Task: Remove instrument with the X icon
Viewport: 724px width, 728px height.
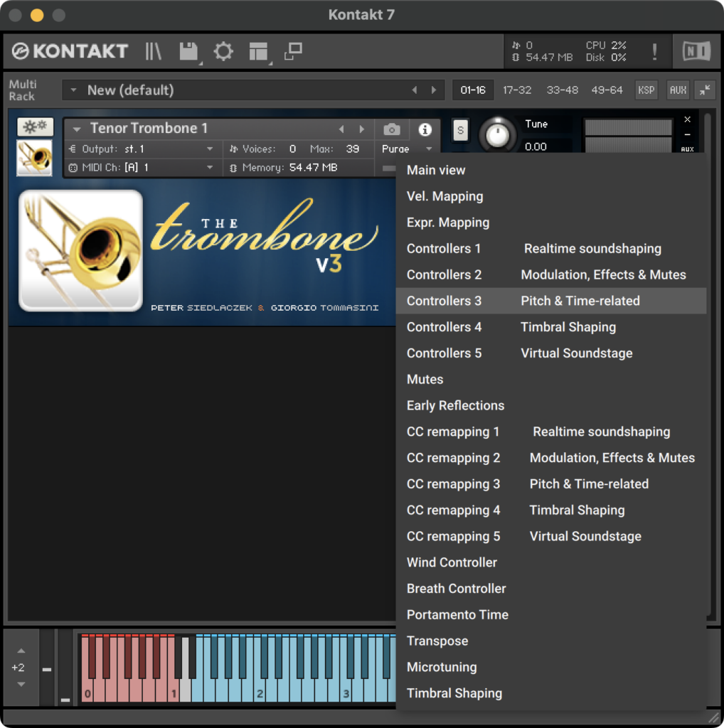Action: 687,119
